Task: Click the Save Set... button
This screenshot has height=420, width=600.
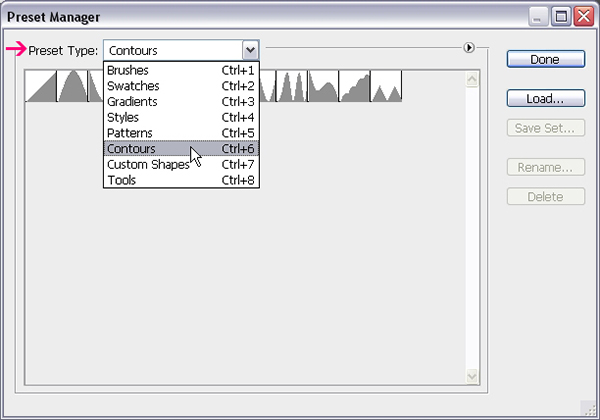Action: tap(546, 128)
